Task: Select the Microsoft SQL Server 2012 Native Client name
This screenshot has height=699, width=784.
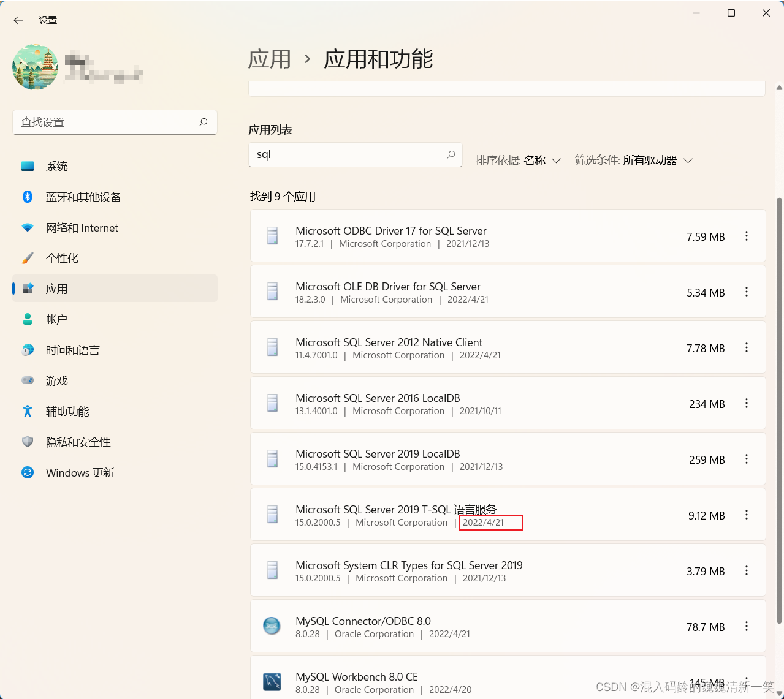Action: (389, 342)
